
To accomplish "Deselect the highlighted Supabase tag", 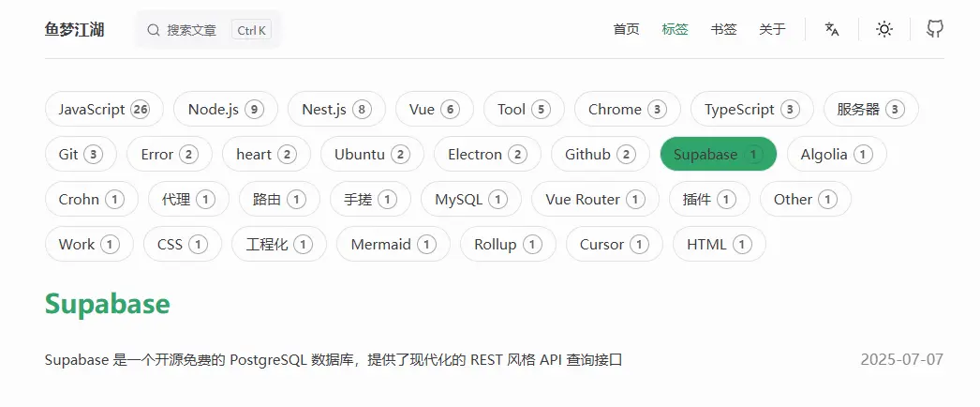I will (x=718, y=155).
